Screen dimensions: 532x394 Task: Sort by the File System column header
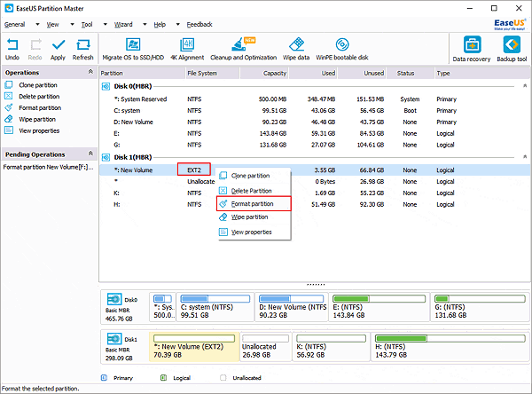click(x=213, y=74)
